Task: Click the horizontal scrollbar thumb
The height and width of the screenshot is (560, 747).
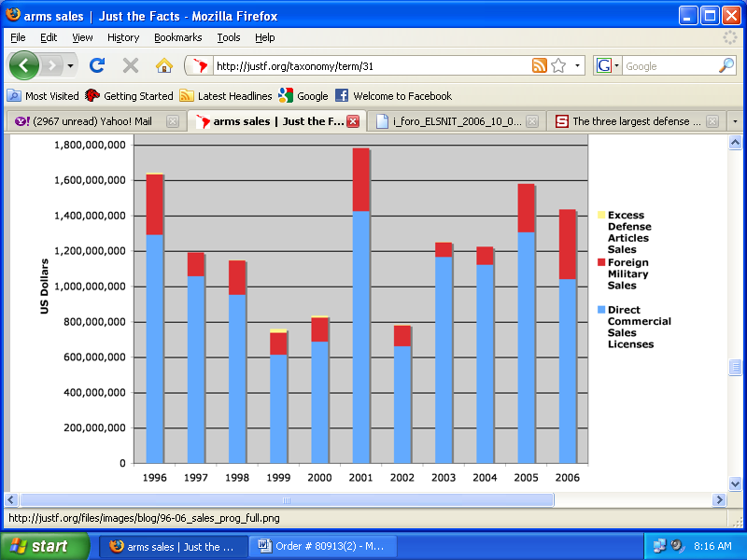Action: pos(287,500)
